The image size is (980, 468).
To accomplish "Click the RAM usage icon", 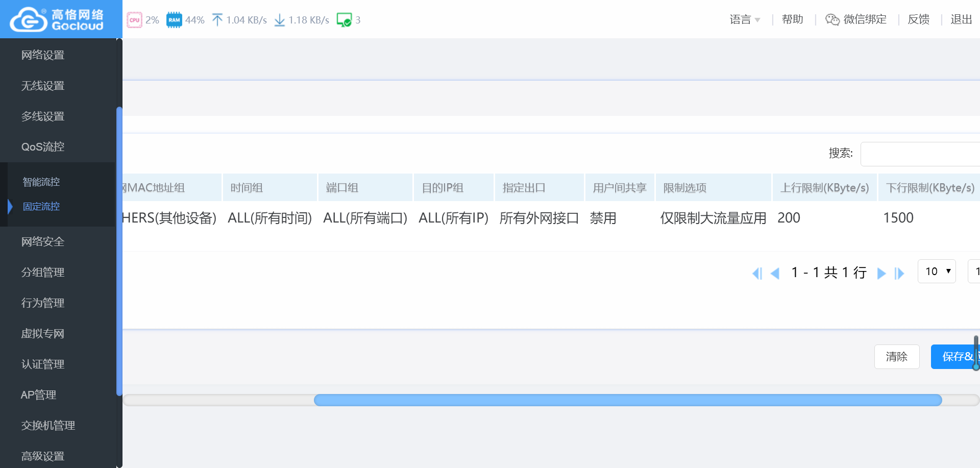I will click(174, 20).
